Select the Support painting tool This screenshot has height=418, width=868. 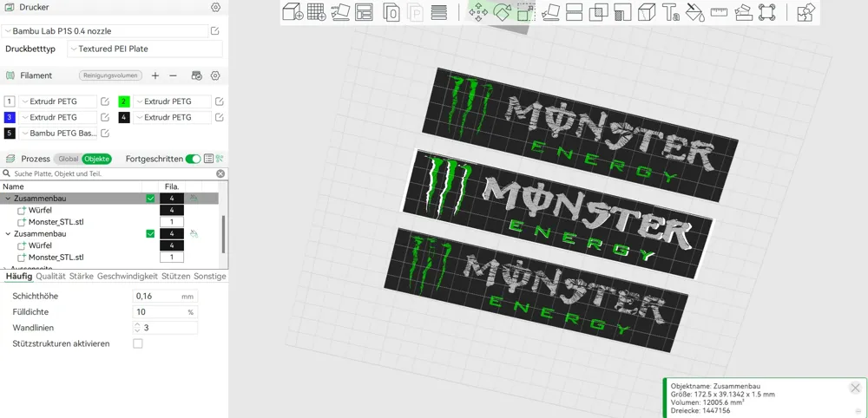(622, 11)
